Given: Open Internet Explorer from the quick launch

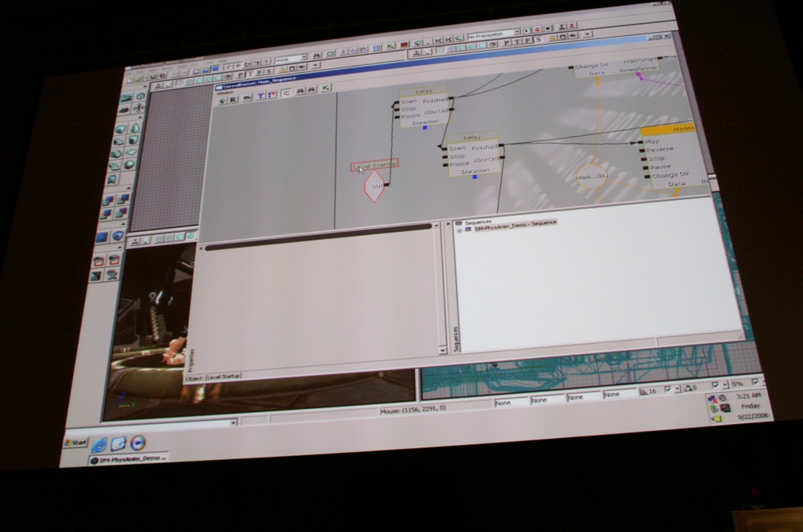Looking at the screenshot, I should tap(100, 445).
